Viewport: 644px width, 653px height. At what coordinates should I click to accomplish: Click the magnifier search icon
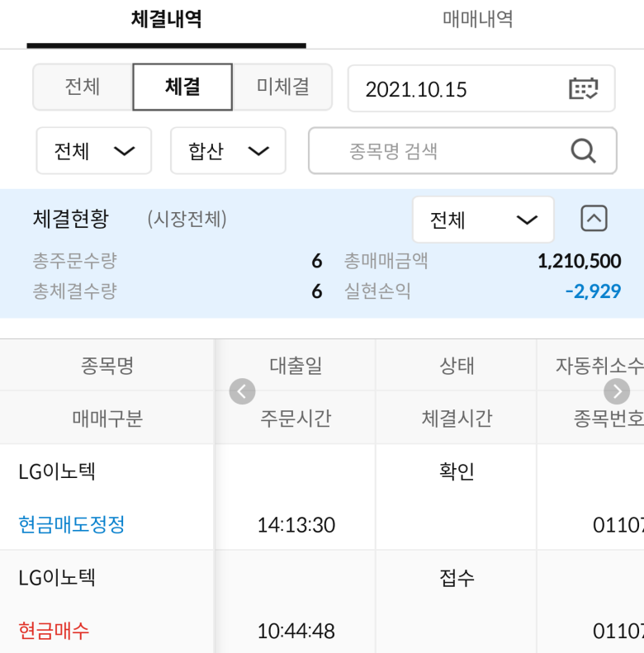click(583, 151)
